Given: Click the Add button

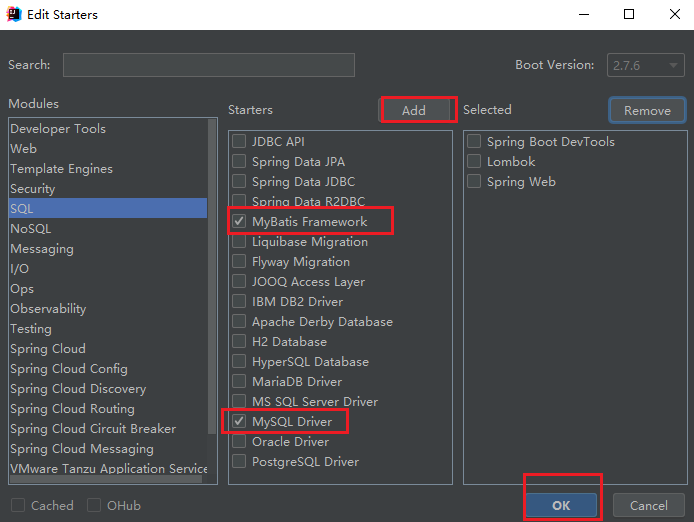Looking at the screenshot, I should pyautogui.click(x=414, y=110).
